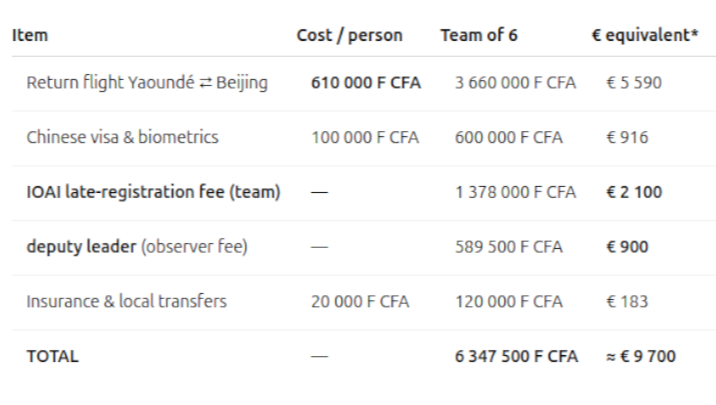Image resolution: width=716 pixels, height=405 pixels.
Task: Select the Return flight Yaoundé Beijing row label
Action: pyautogui.click(x=147, y=83)
